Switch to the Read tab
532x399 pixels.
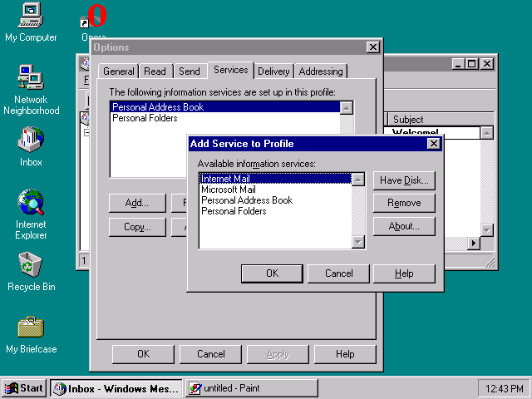[x=155, y=71]
